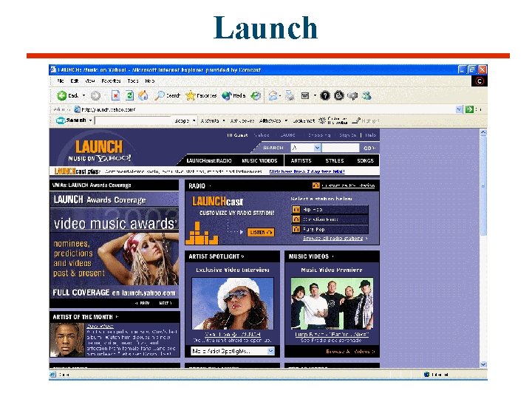Open the Search pane magnifier icon
This screenshot has width=532, height=399.
(160, 95)
